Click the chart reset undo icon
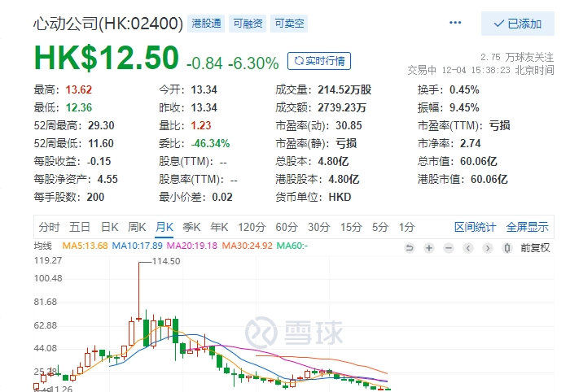The height and width of the screenshot is (392, 570). (x=410, y=248)
